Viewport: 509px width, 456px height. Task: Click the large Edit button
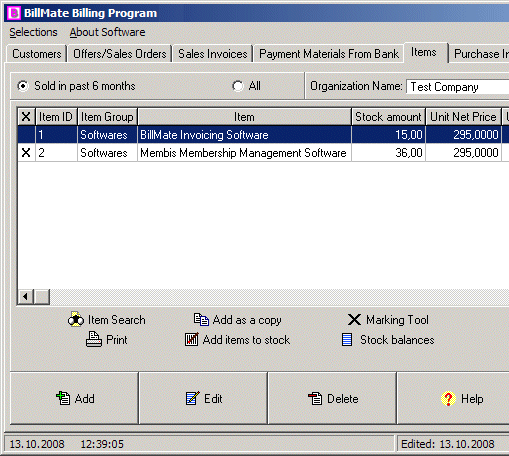pos(203,398)
